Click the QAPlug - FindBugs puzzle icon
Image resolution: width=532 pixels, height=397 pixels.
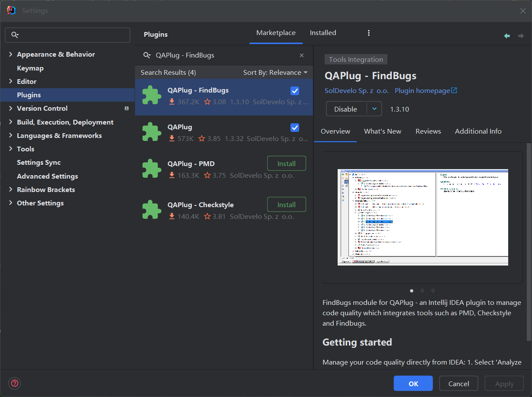(x=152, y=95)
